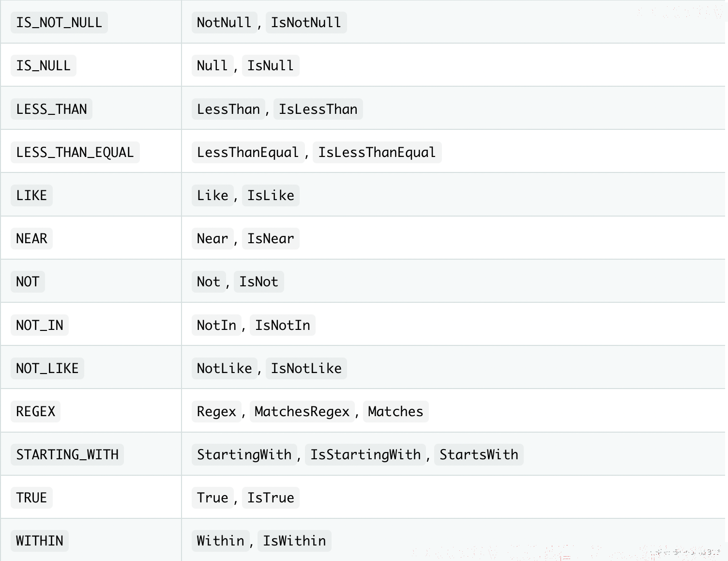Viewport: 728px width, 561px height.
Task: Click the IS_NOT_NULL keyword code label
Action: pos(59,22)
